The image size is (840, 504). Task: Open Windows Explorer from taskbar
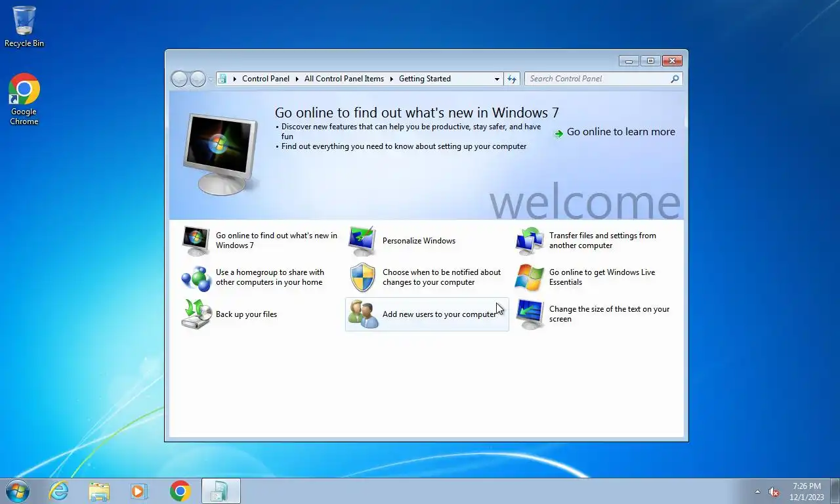[99, 491]
